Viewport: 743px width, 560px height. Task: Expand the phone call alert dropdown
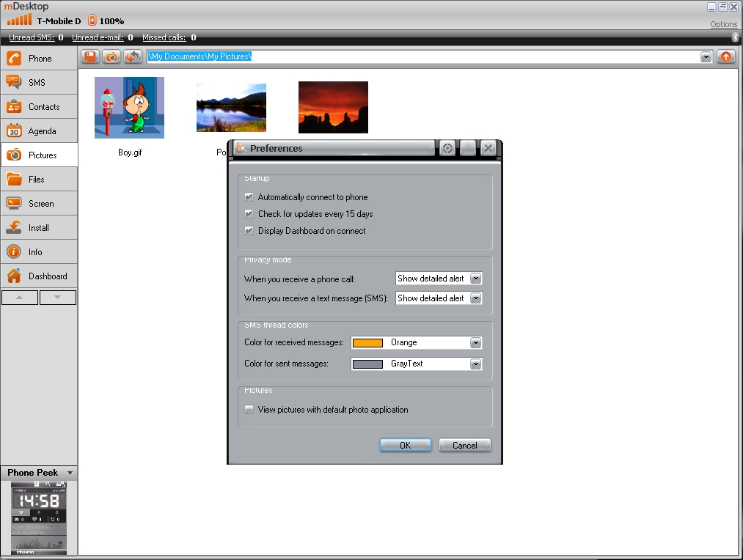tap(476, 279)
